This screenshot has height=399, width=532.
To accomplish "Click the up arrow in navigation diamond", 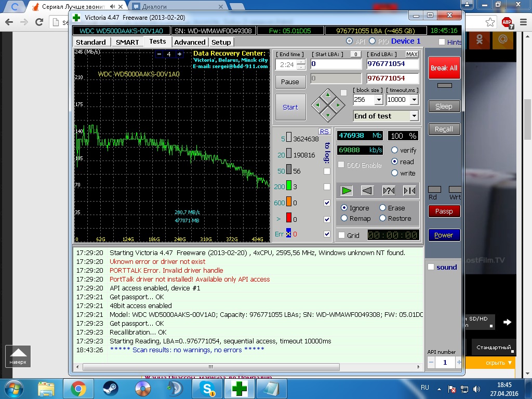I will tap(328, 95).
